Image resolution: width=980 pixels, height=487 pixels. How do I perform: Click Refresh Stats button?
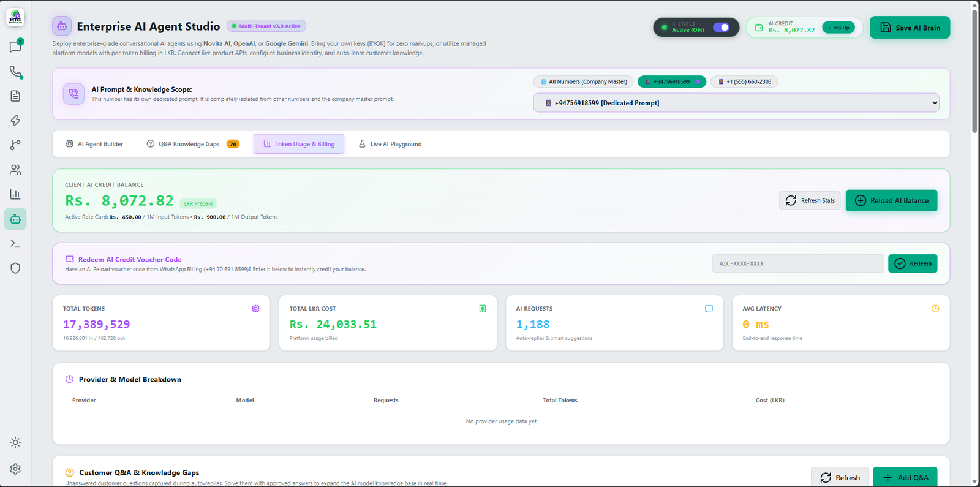pyautogui.click(x=810, y=200)
